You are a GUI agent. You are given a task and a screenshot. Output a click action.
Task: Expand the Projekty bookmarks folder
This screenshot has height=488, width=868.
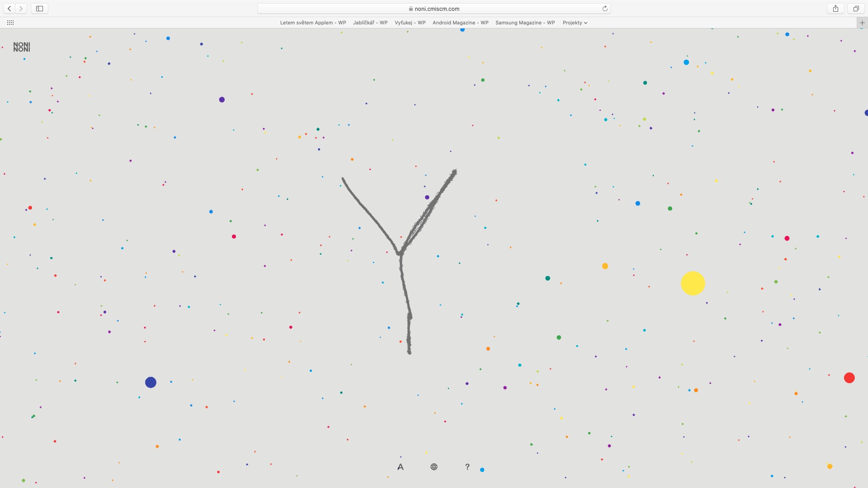click(x=575, y=23)
